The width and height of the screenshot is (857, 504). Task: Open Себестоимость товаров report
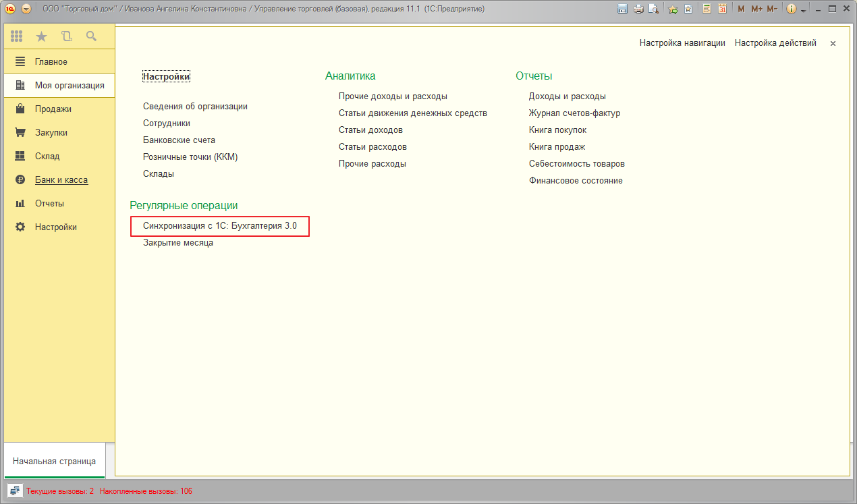pos(577,164)
